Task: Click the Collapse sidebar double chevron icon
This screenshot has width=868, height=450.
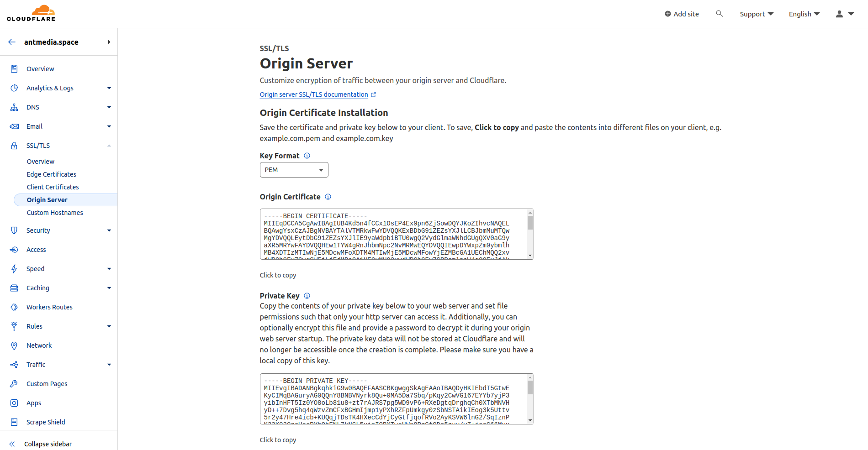Action: [x=12, y=444]
